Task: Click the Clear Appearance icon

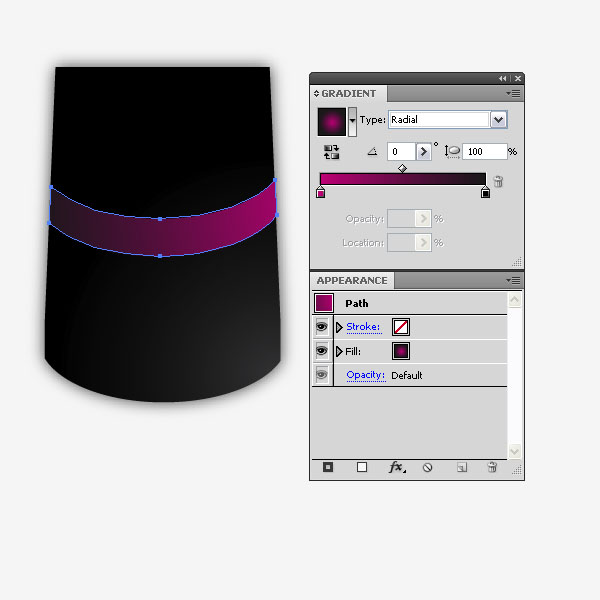Action: click(427, 467)
